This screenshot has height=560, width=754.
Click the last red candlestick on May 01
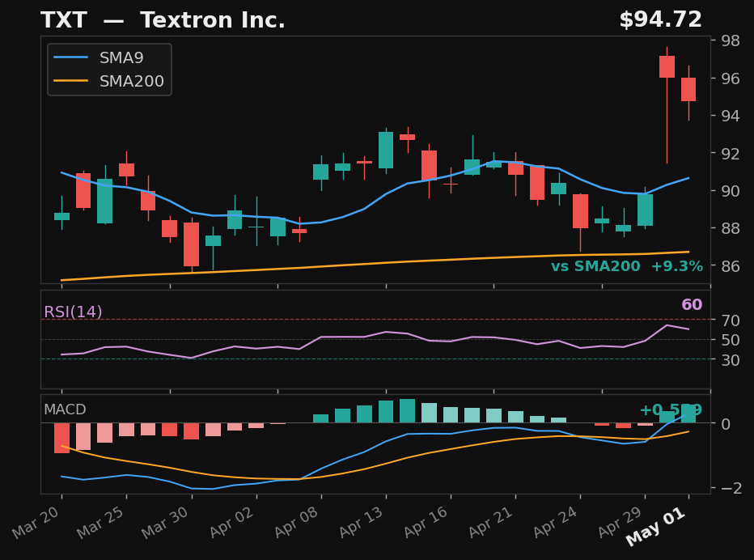tap(688, 90)
